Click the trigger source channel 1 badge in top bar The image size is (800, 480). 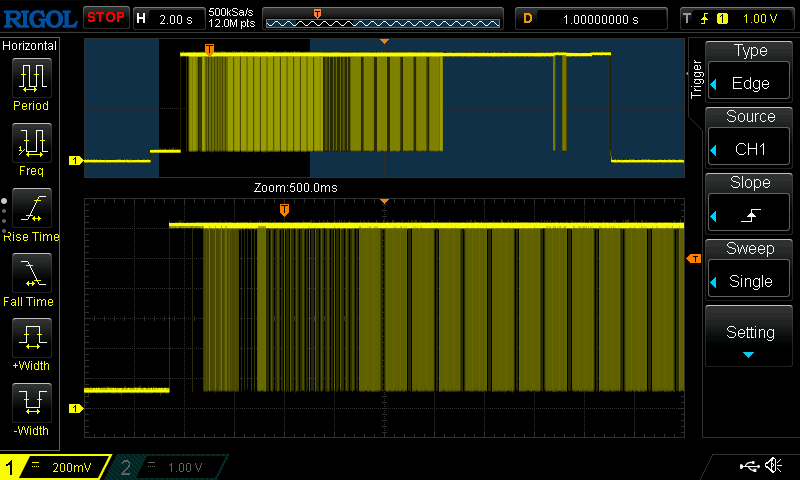click(722, 19)
